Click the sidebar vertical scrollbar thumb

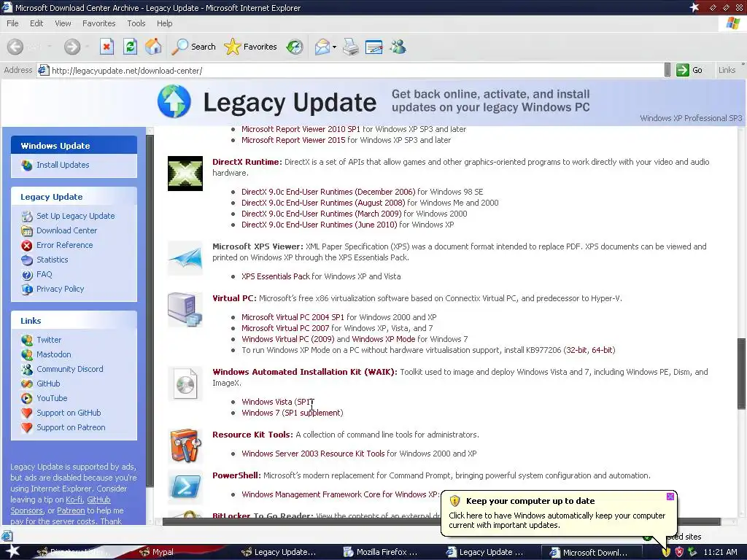150,311
